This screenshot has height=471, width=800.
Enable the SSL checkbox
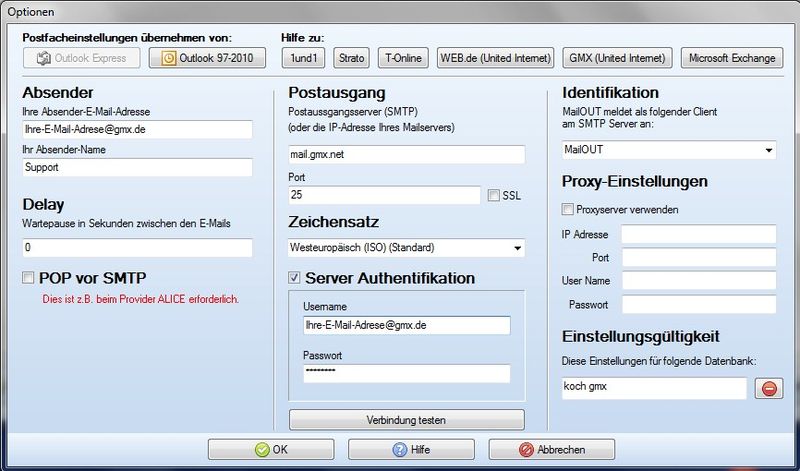pos(493,195)
